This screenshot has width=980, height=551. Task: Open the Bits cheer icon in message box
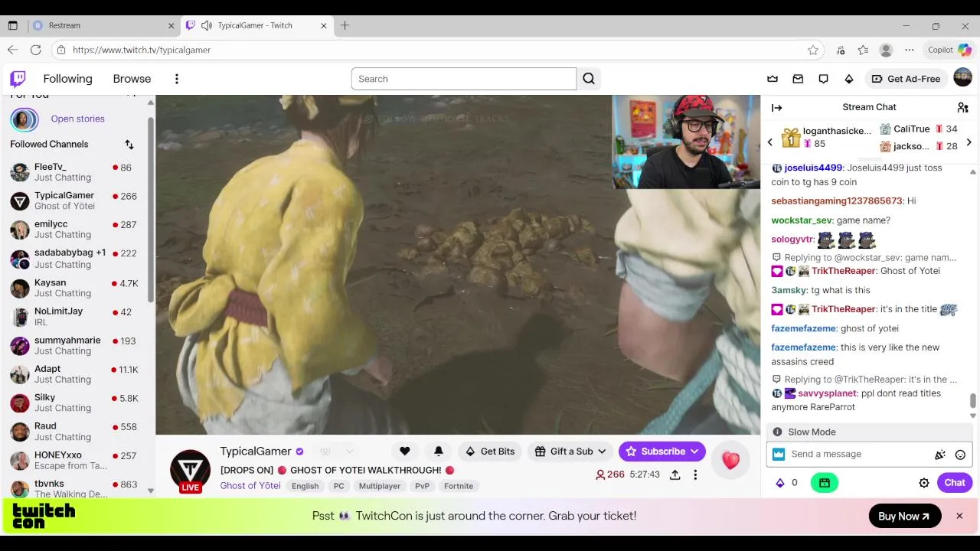[940, 455]
